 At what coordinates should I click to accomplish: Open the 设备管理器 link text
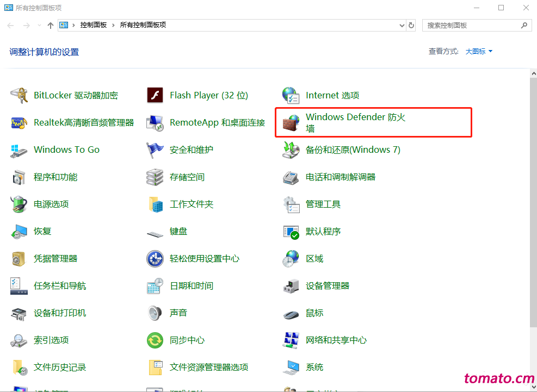click(x=328, y=285)
